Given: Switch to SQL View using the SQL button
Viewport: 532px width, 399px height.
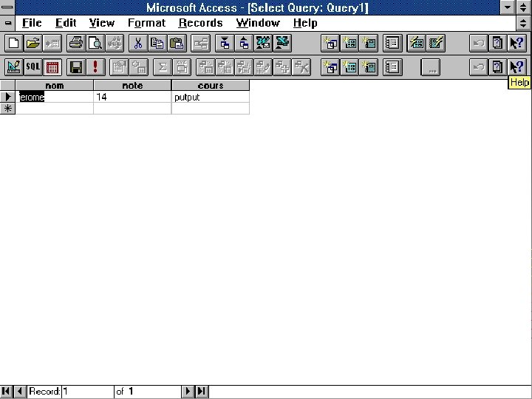Looking at the screenshot, I should 33,67.
